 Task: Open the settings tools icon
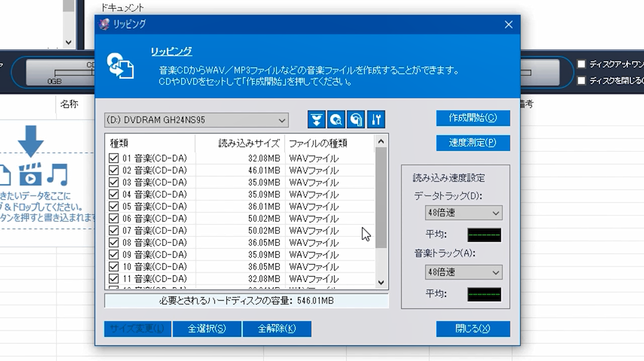pos(375,119)
